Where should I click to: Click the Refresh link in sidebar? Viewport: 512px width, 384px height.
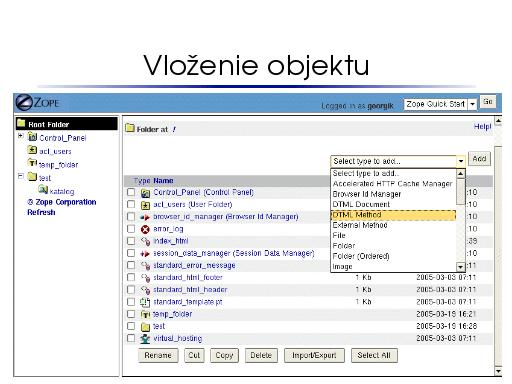click(41, 212)
